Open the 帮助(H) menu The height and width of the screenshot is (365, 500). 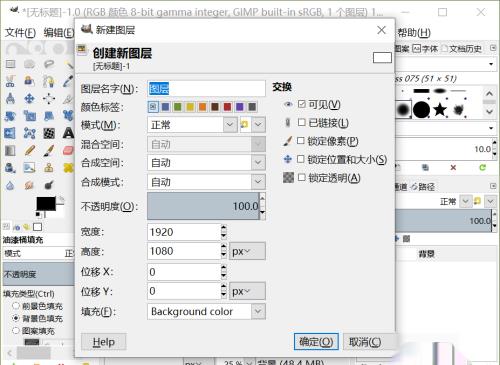pyautogui.click(x=414, y=33)
